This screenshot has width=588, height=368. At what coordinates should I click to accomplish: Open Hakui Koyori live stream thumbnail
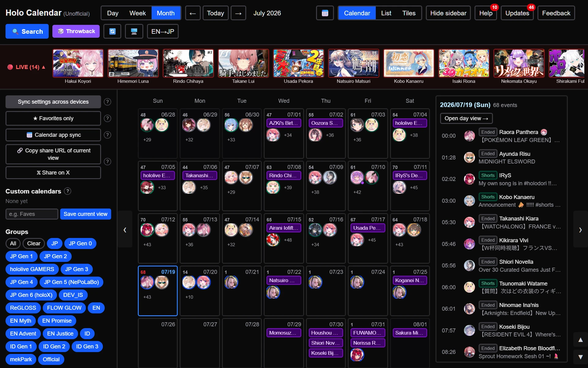click(x=78, y=63)
